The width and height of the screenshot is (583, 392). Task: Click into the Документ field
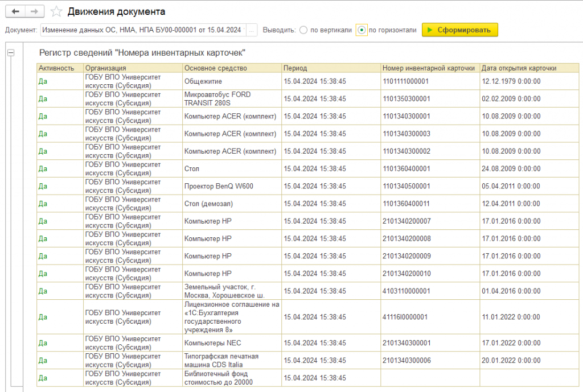tap(143, 30)
